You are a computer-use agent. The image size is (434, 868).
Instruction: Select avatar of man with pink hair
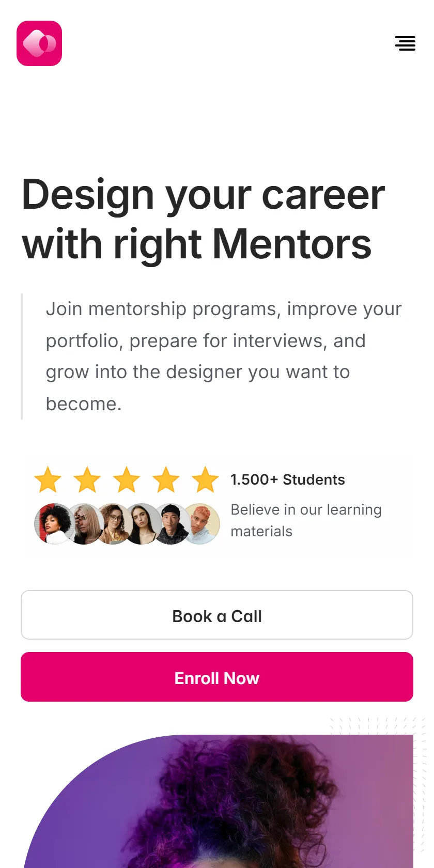pos(202,524)
